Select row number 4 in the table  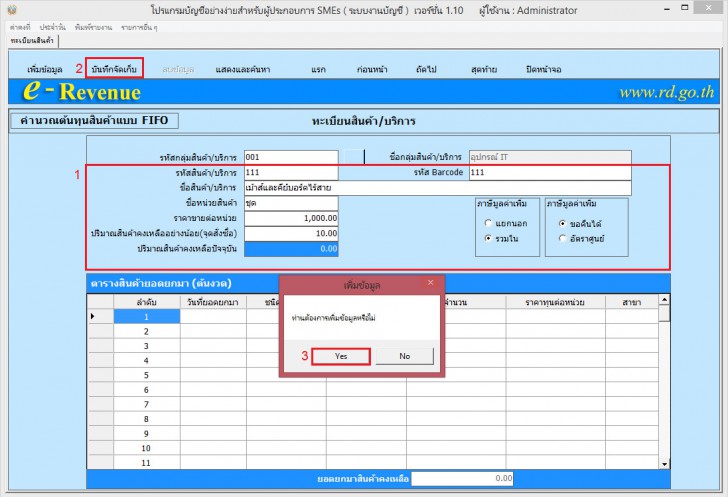click(x=146, y=360)
